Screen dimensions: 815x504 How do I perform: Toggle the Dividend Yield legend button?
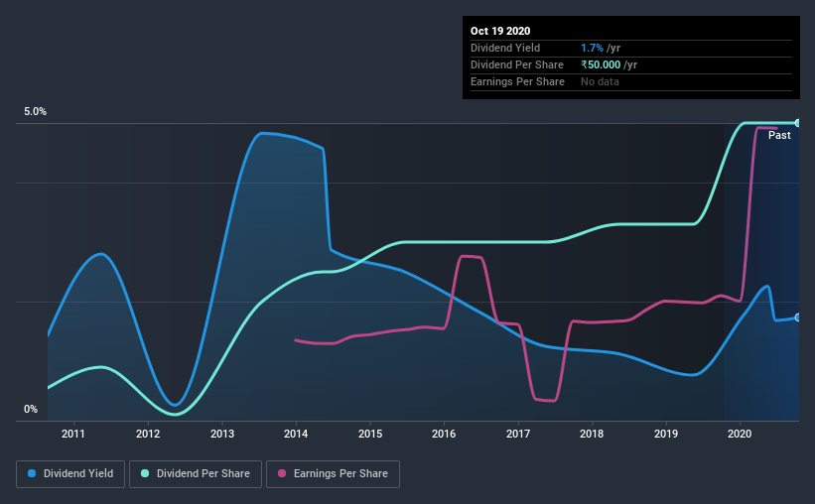coord(70,474)
